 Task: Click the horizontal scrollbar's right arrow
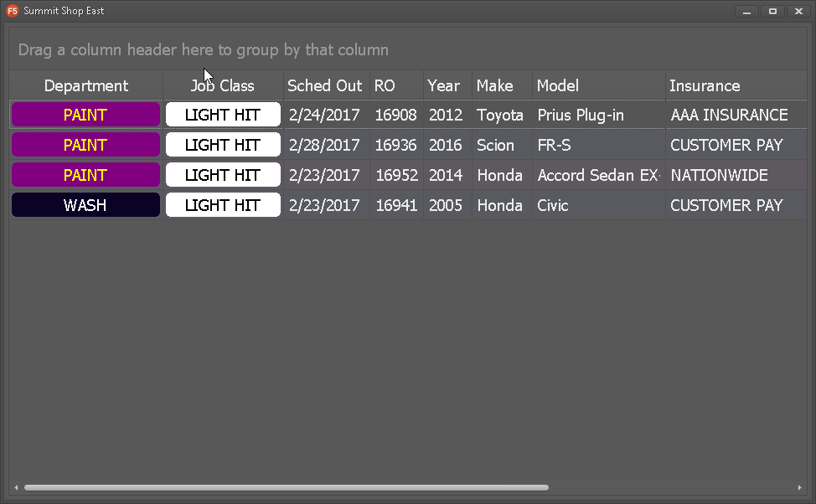799,487
